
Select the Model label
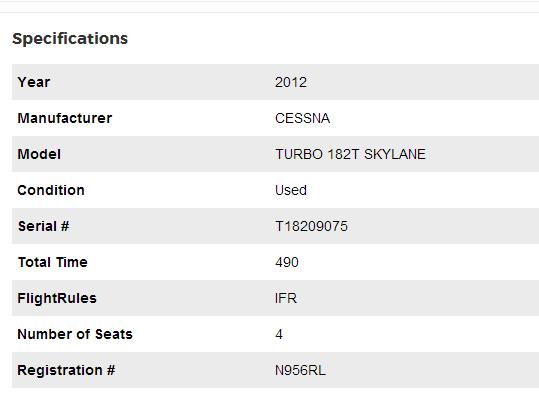coord(39,154)
